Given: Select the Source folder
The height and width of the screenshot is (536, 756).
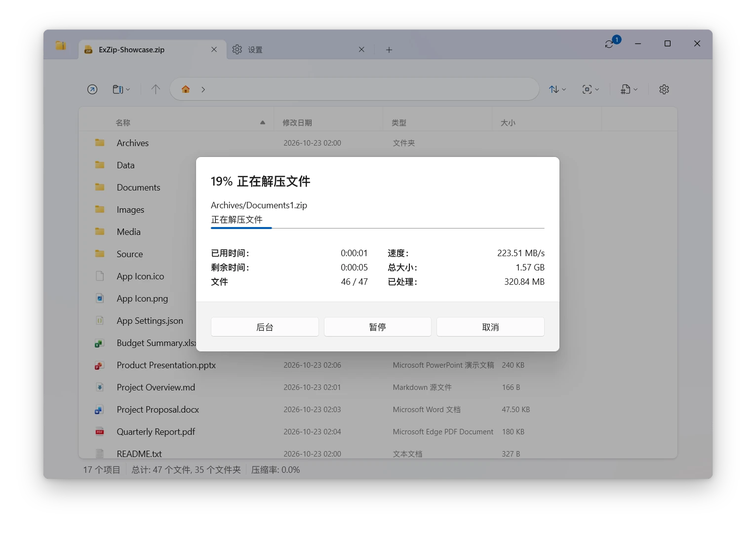Looking at the screenshot, I should 129,254.
